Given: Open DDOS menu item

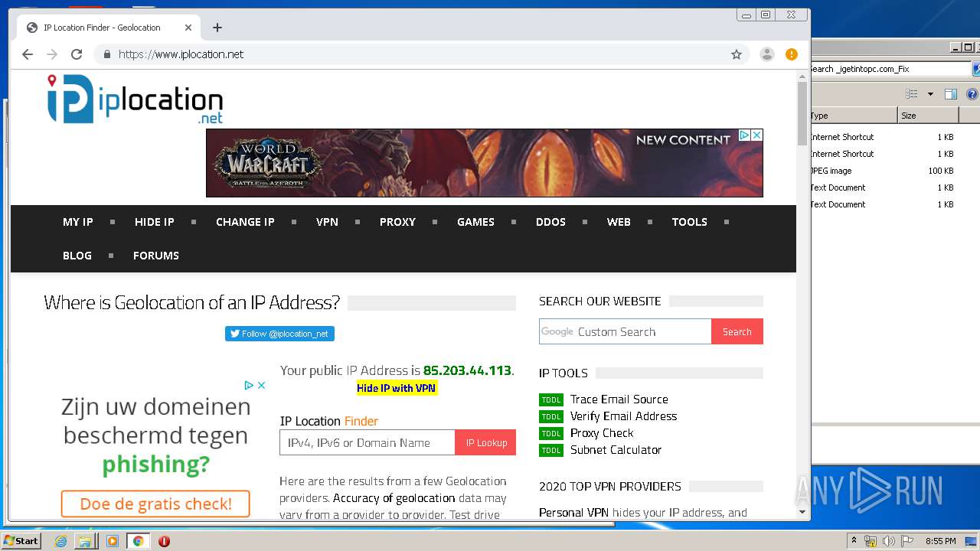Looking at the screenshot, I should pos(550,222).
